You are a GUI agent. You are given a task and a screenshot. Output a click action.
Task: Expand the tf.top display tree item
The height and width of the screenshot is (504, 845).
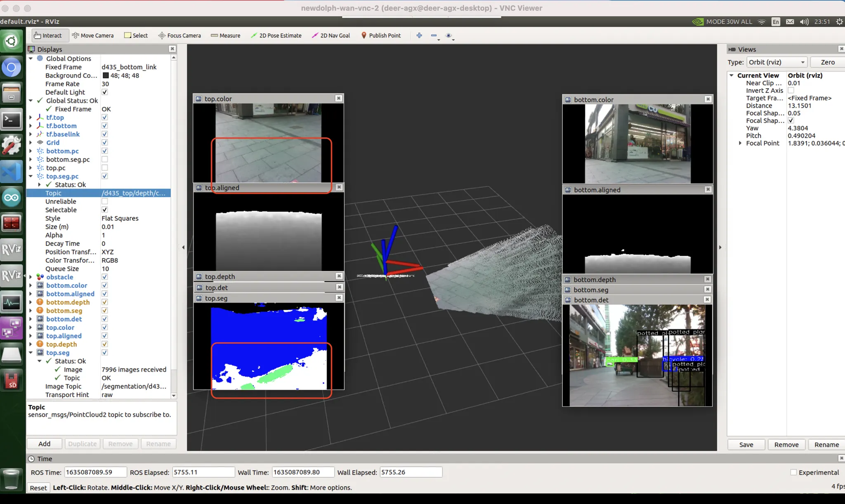pyautogui.click(x=31, y=118)
